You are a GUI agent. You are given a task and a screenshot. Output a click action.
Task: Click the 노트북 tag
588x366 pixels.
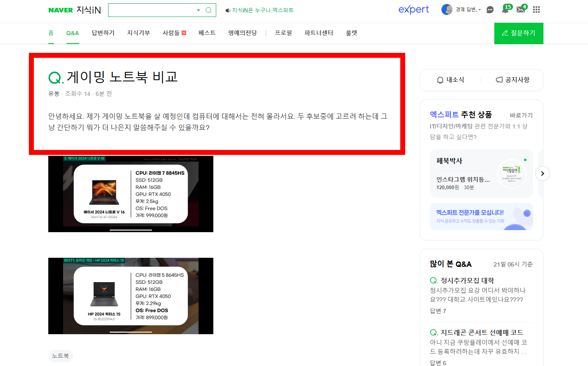(61, 356)
